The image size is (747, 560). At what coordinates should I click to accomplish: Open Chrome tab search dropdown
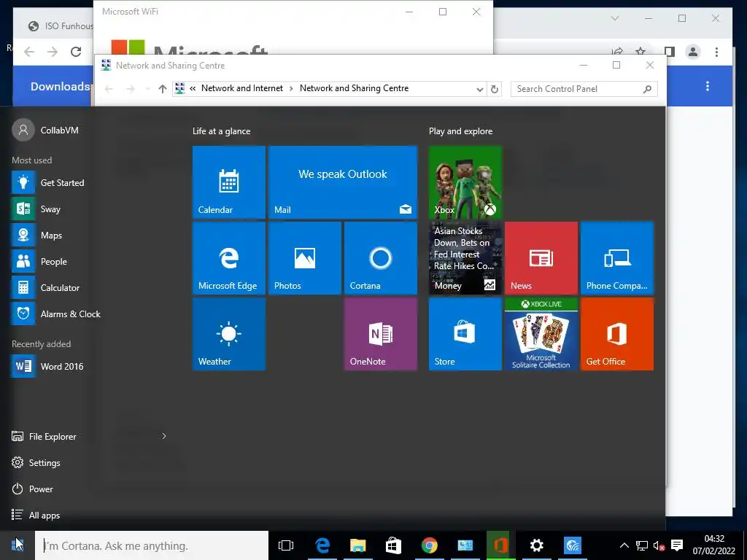pos(615,18)
